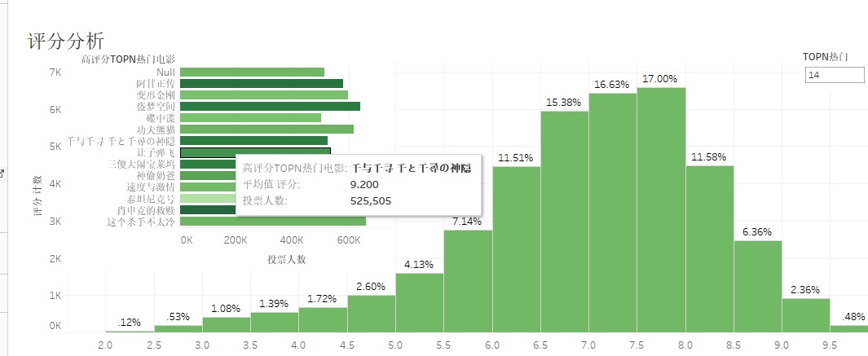This screenshot has width=868, height=356.
Task: Select the 阿甘正传 bar in the movie chart
Action: tap(261, 83)
